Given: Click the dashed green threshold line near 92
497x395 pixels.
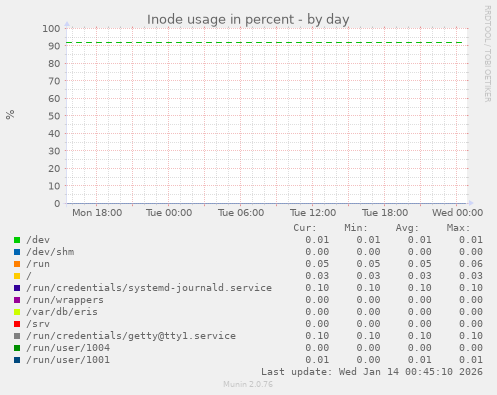Looking at the screenshot, I should 265,43.
